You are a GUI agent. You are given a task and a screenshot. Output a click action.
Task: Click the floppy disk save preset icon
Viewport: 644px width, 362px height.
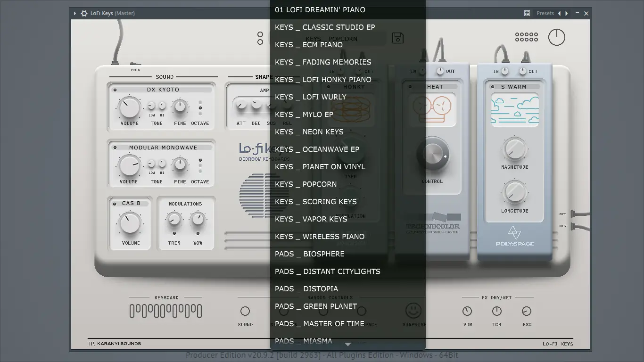coord(398,38)
